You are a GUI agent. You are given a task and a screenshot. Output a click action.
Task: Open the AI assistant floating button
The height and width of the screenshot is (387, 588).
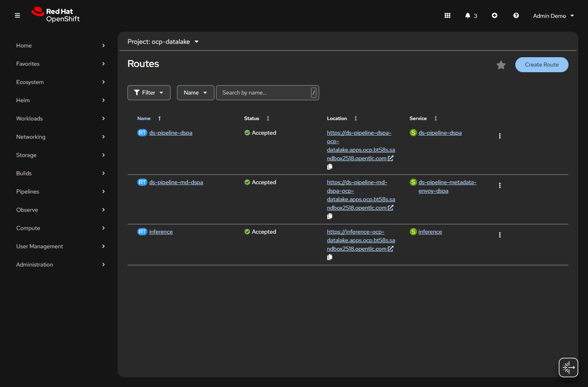pyautogui.click(x=569, y=368)
